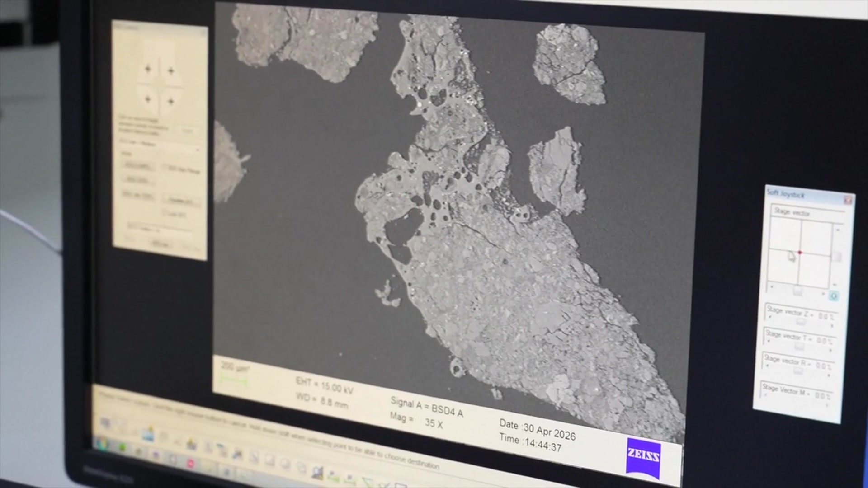Click the vertical slider thumb beside Stage vector pad
868x488 pixels.
[x=836, y=257]
